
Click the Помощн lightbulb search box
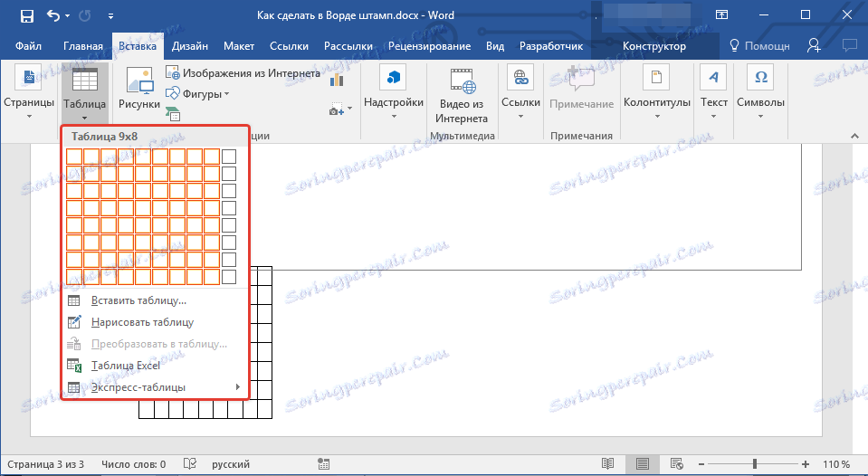pos(759,46)
